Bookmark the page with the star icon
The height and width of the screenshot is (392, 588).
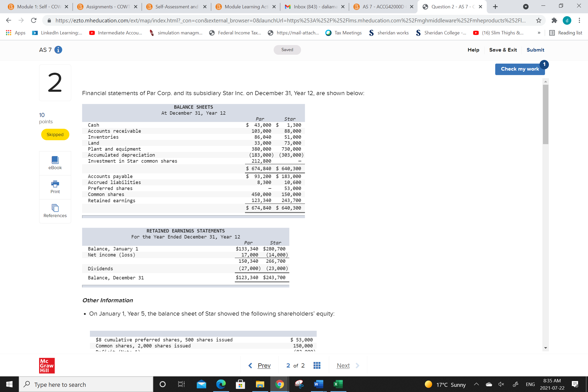538,20
